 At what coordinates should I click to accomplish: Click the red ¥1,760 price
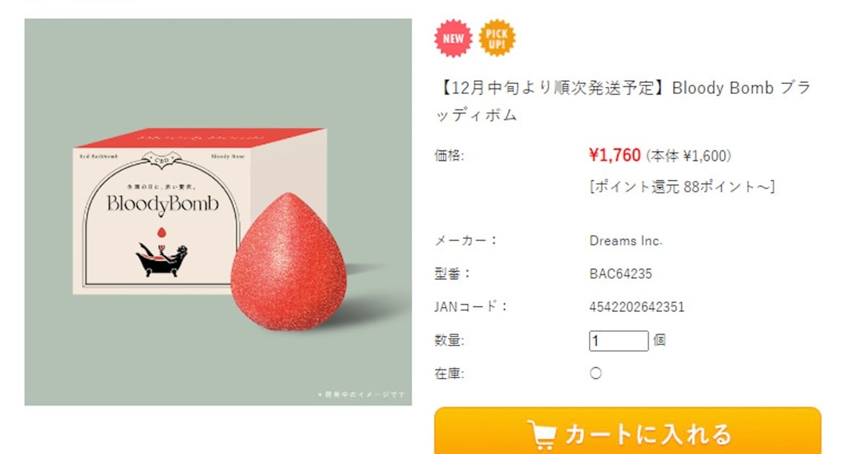point(615,155)
